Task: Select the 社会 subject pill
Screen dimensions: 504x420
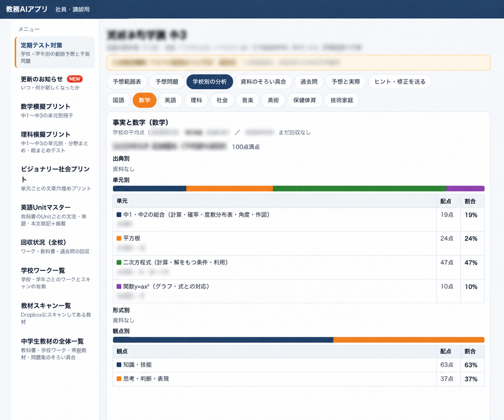Action: 222,100
